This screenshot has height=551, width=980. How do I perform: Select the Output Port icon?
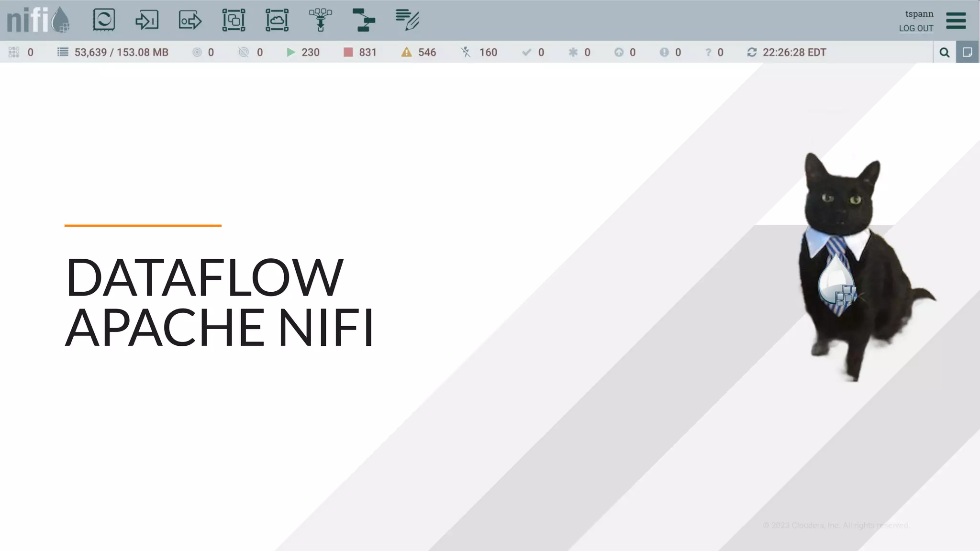pos(190,21)
